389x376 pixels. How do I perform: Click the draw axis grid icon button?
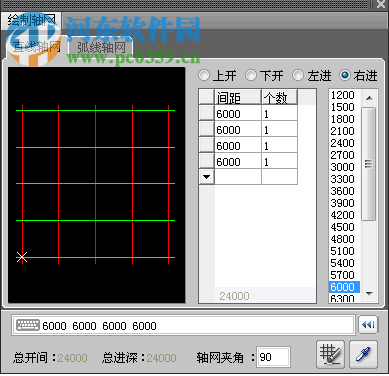tap(330, 354)
